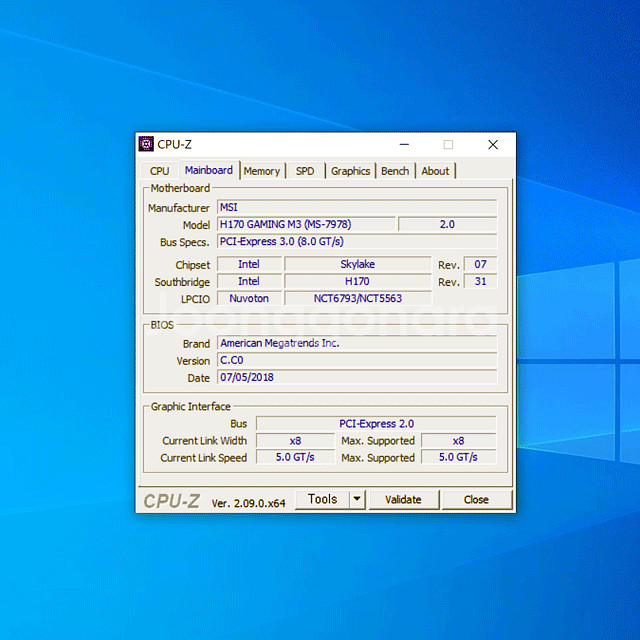Click the Close button at bottom
640x640 pixels.
point(476,500)
